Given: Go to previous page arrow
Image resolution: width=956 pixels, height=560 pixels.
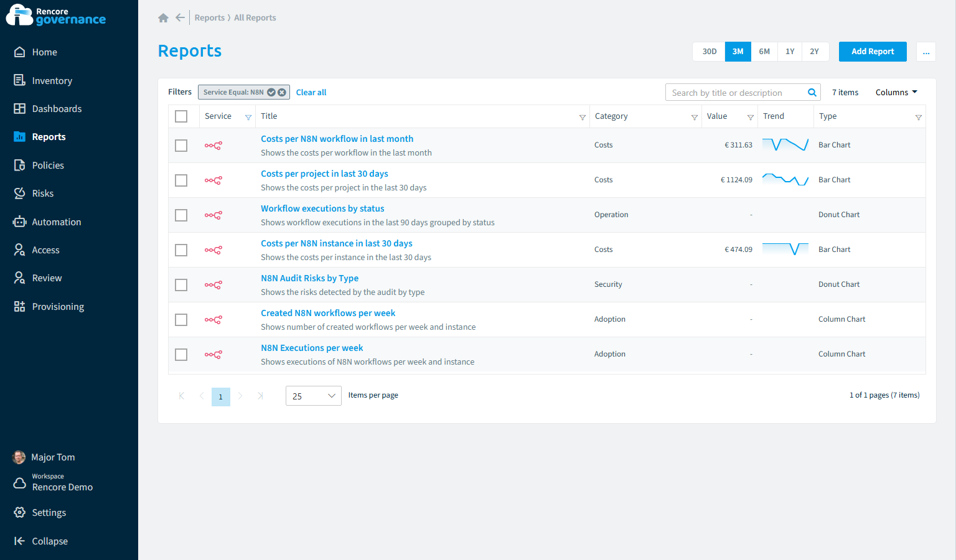Looking at the screenshot, I should 202,396.
